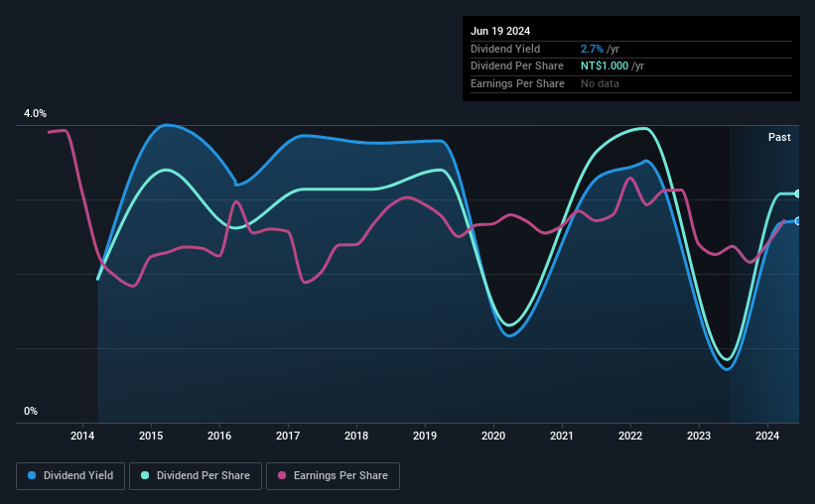Click the Dividend Yield end marker

[798, 221]
